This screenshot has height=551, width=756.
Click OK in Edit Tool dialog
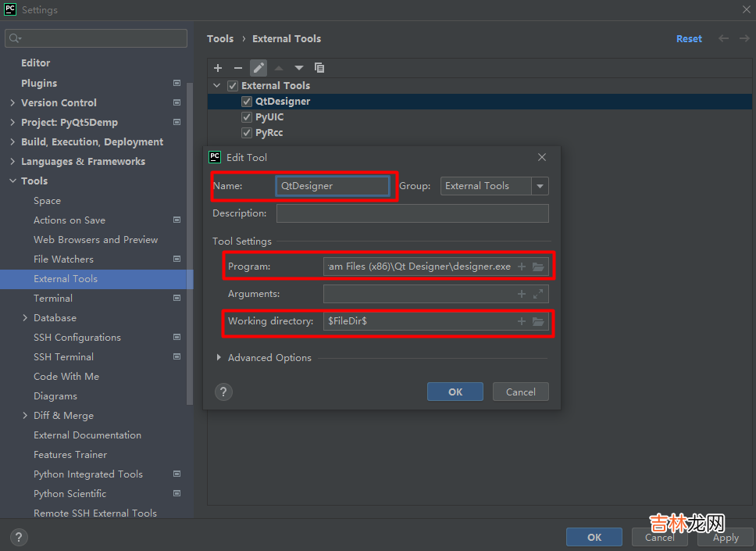[455, 392]
